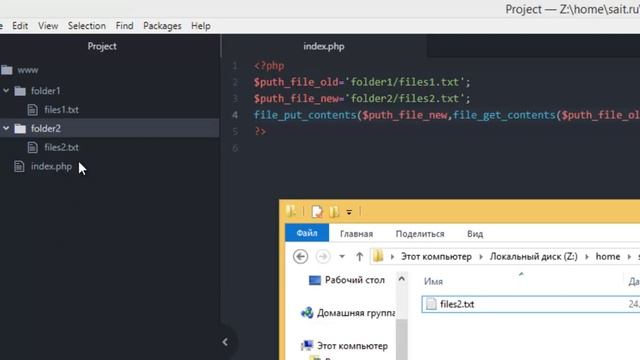Select folder2 label in project tree
Screen dimensions: 640x360
pos(46,129)
